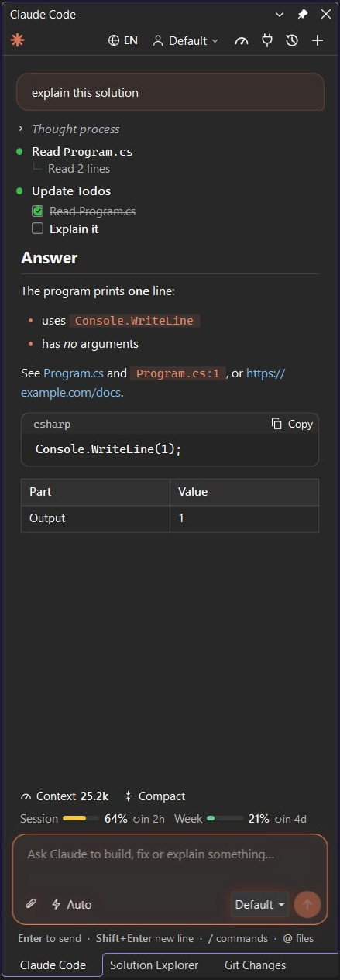
Task: Click the usage gauge icon in the toolbar
Action: (242, 40)
